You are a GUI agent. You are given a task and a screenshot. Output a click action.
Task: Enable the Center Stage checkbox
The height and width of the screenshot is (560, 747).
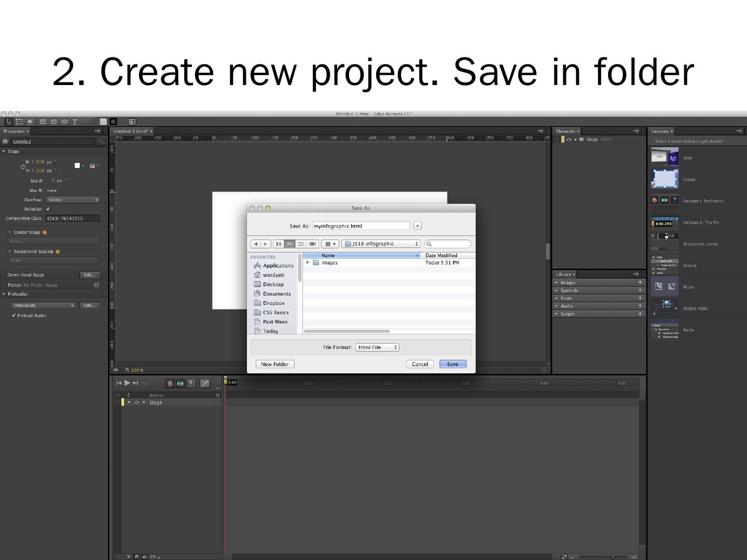(10, 232)
